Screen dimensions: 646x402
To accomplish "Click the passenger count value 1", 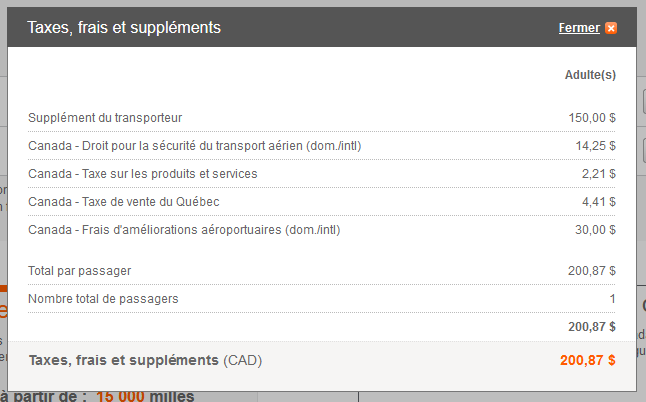I will 613,299.
